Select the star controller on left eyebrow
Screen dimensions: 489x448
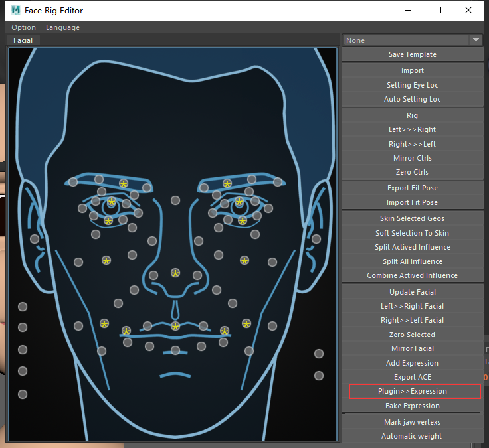124,183
